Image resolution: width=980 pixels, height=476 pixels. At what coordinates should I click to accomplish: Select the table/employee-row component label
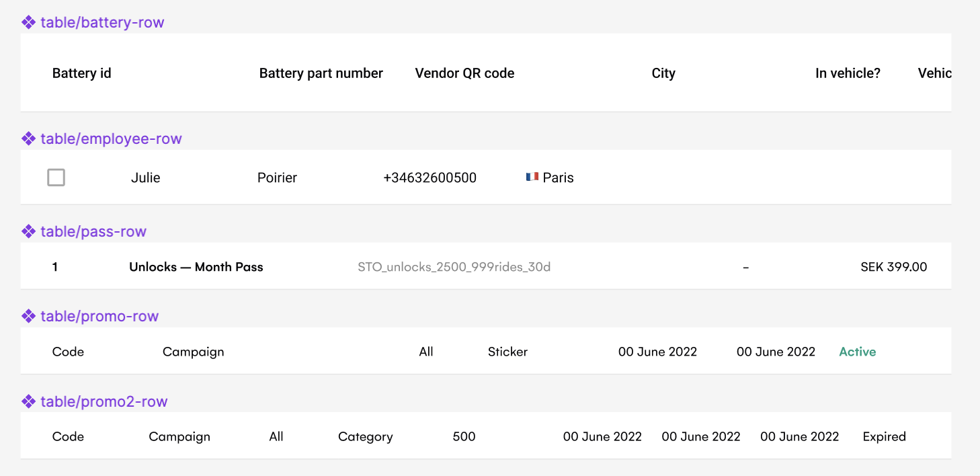pos(111,139)
